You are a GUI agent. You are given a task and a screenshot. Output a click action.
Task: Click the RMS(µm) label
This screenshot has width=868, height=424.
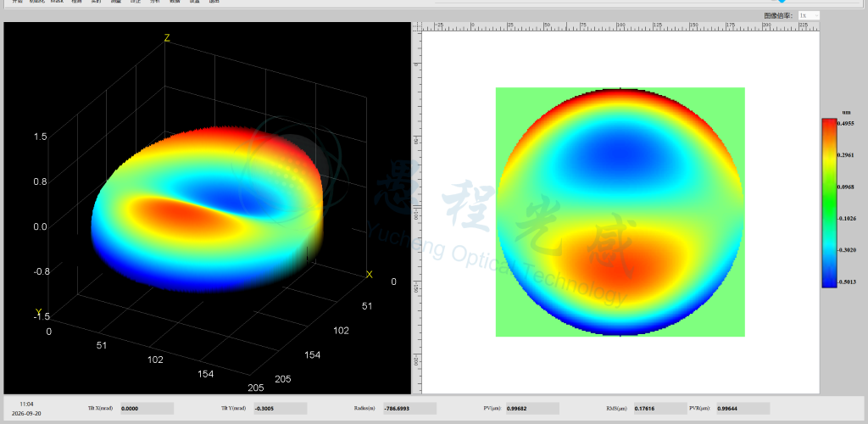pyautogui.click(x=615, y=409)
